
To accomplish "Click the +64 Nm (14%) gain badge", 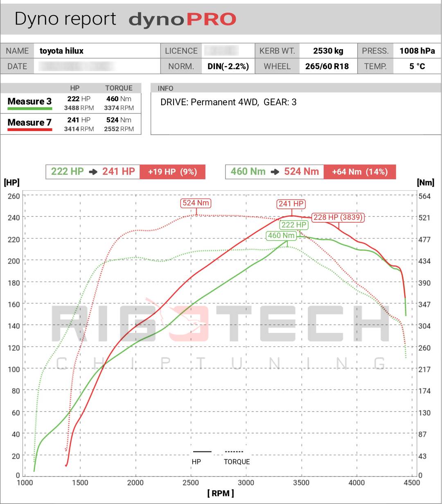I will (x=360, y=172).
